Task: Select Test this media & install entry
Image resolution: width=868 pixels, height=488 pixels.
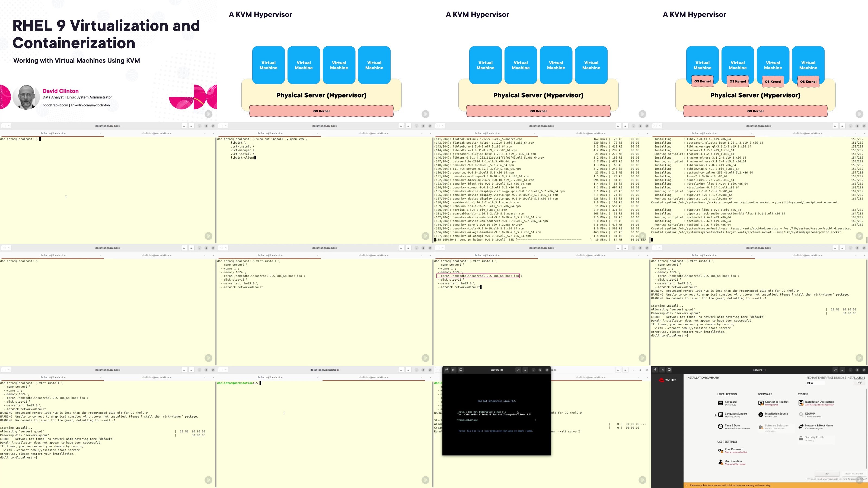Action: (x=494, y=415)
